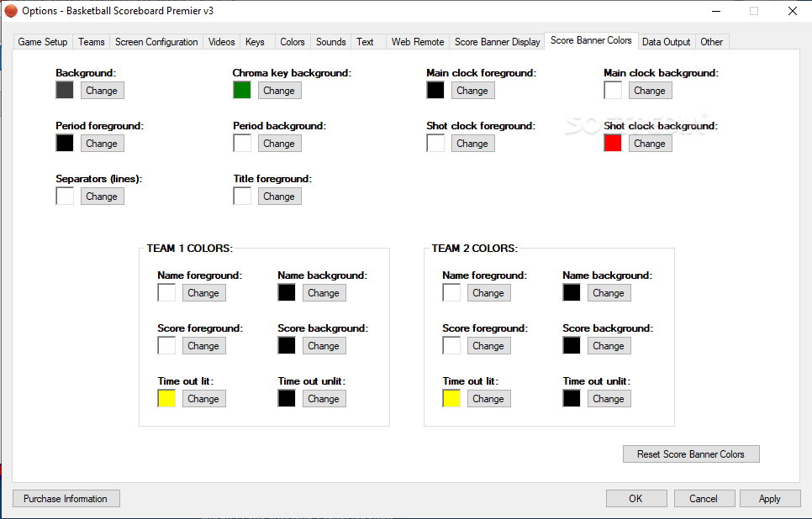Screen dimensions: 812x519
Task: Change Team 1 Time out lit color
Action: coord(204,398)
